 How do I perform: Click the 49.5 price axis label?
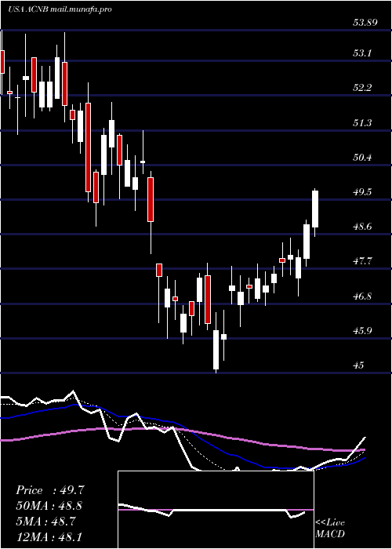pos(364,192)
